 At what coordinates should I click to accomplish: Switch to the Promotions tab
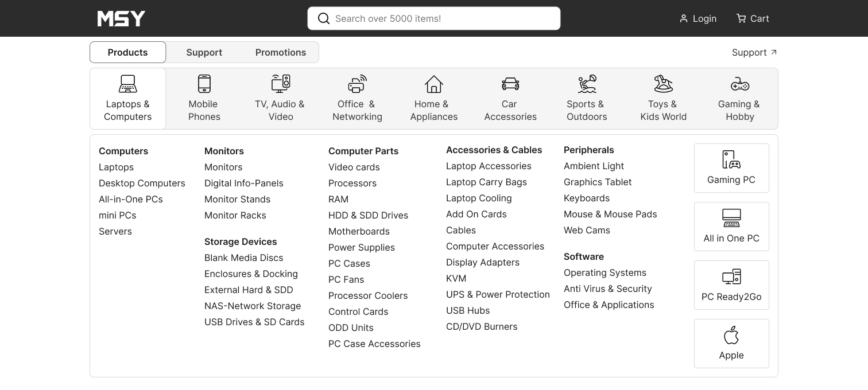tap(280, 52)
